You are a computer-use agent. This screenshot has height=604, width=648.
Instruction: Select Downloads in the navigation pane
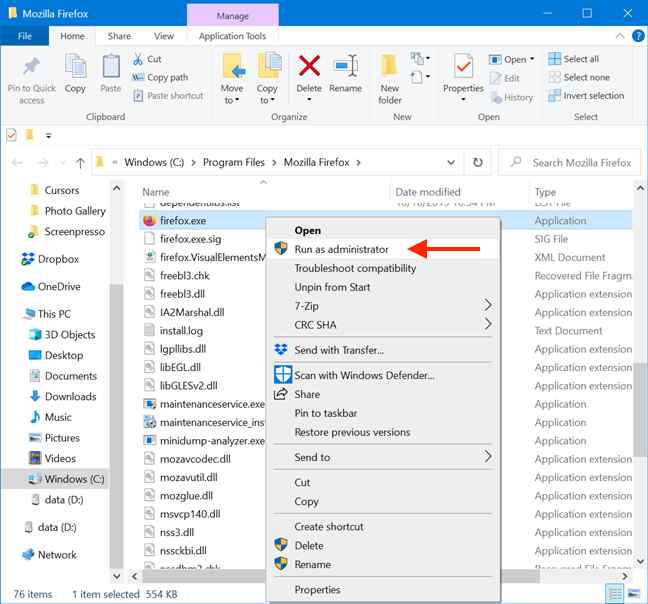70,396
